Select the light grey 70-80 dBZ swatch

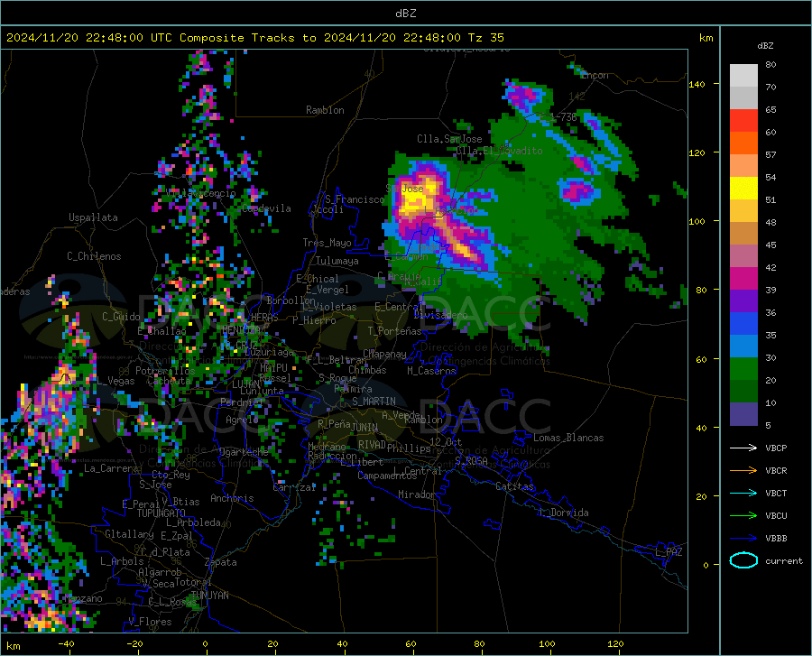[x=743, y=76]
